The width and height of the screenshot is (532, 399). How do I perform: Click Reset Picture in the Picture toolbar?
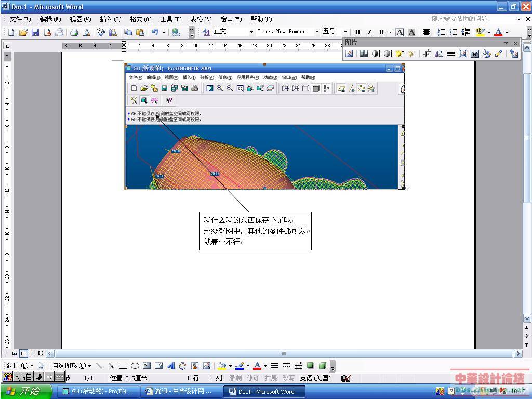pos(514,54)
